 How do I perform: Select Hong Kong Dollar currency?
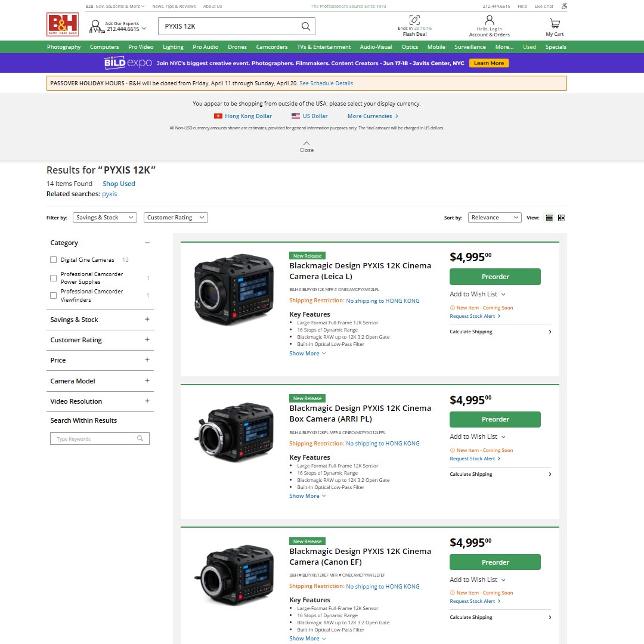(x=243, y=116)
